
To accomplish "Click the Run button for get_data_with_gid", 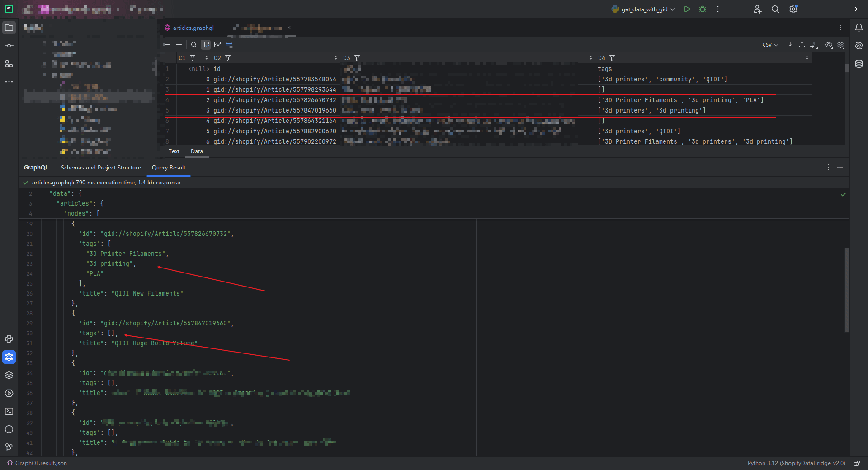I will click(687, 9).
